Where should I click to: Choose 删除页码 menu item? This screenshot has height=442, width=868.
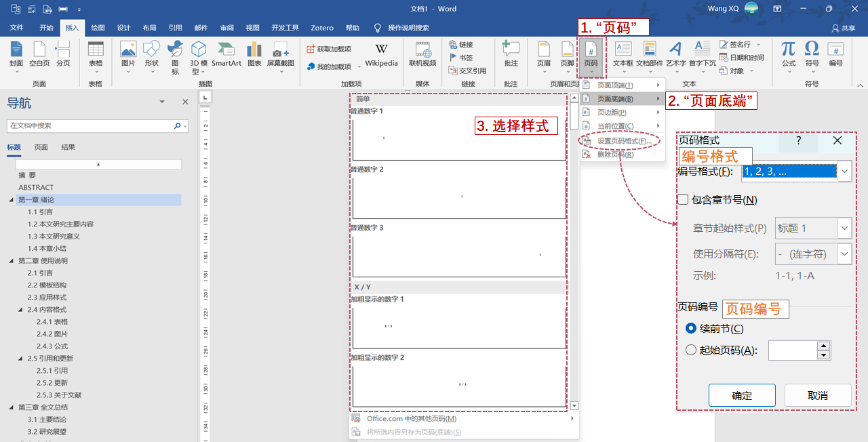click(614, 155)
